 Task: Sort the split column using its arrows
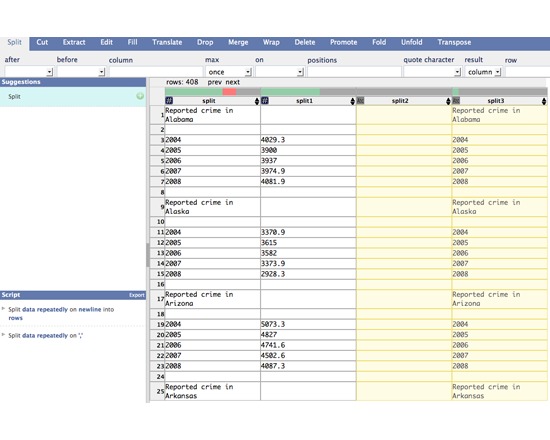point(257,101)
